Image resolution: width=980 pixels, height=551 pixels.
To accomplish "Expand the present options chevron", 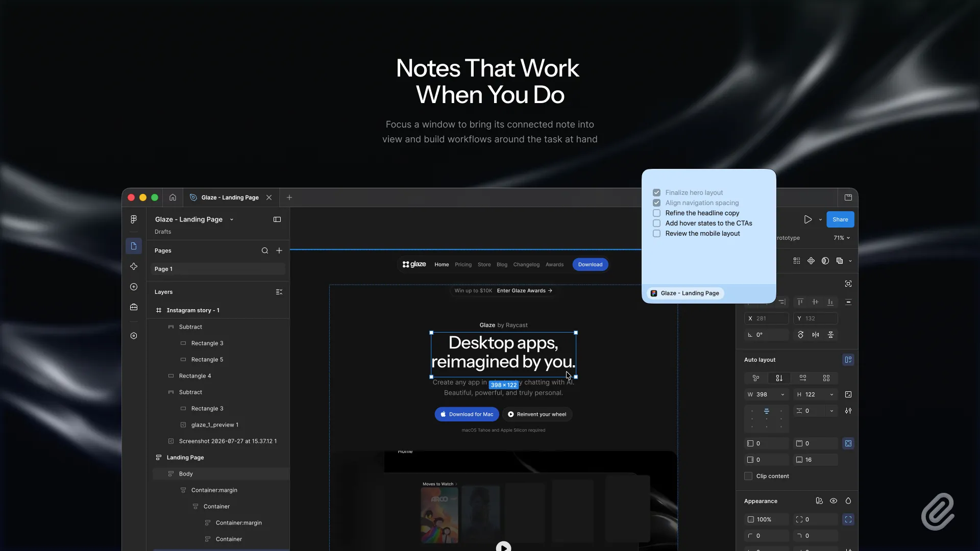I will 820,219.
